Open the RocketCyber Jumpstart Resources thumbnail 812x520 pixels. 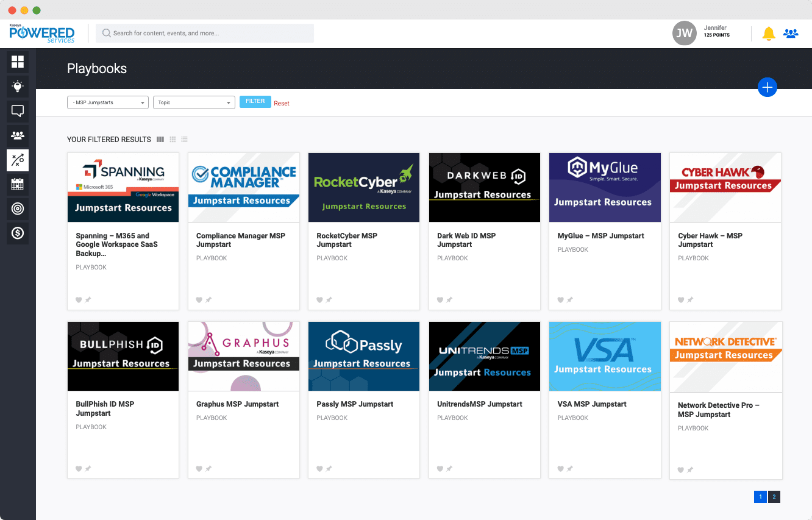tap(364, 188)
